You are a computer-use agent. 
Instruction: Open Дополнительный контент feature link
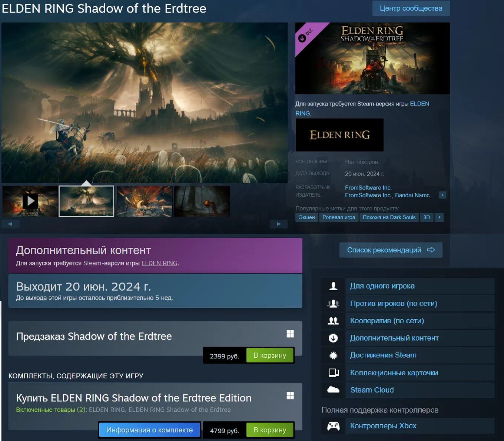click(394, 338)
